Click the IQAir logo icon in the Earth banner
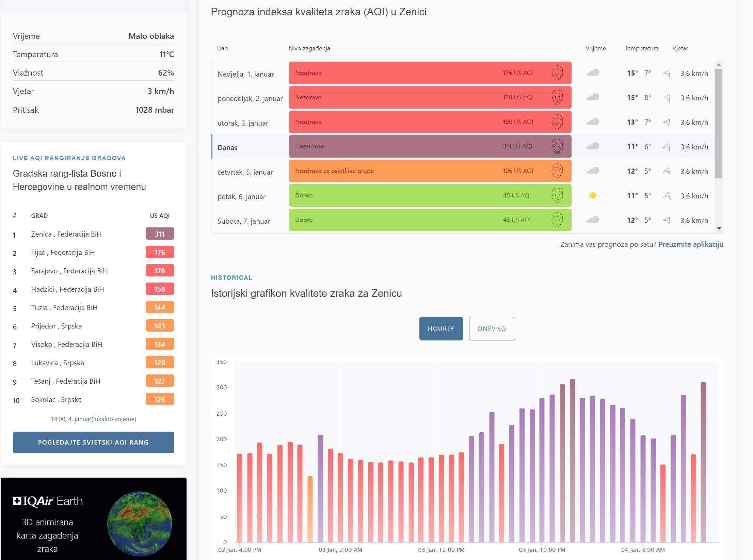The image size is (753, 560). (x=17, y=501)
